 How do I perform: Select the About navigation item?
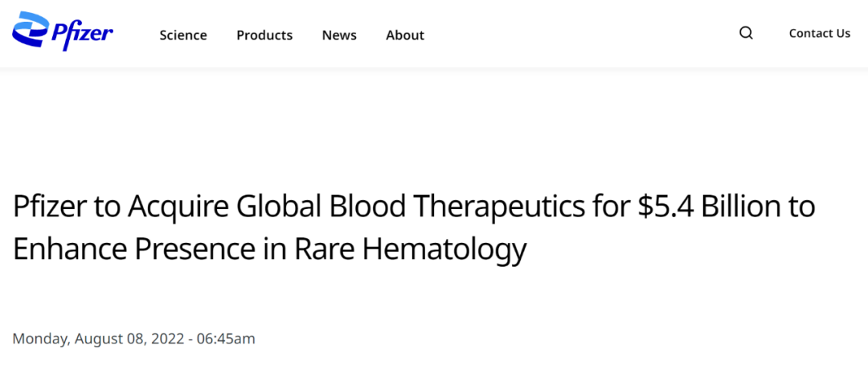(405, 35)
